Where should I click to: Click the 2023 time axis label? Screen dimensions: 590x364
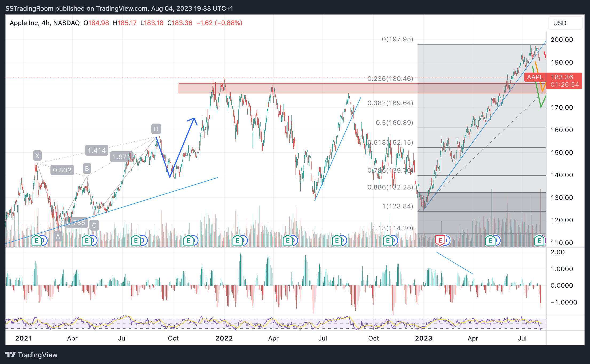click(424, 338)
